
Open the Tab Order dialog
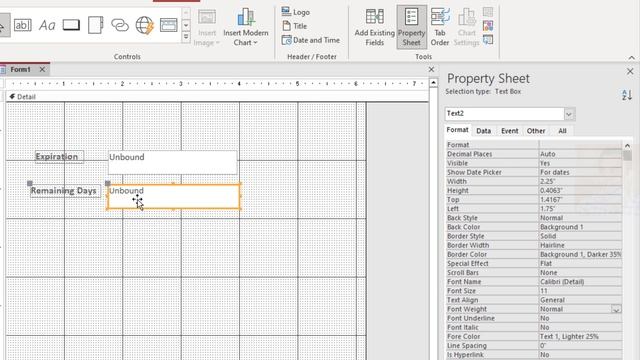[x=440, y=28]
